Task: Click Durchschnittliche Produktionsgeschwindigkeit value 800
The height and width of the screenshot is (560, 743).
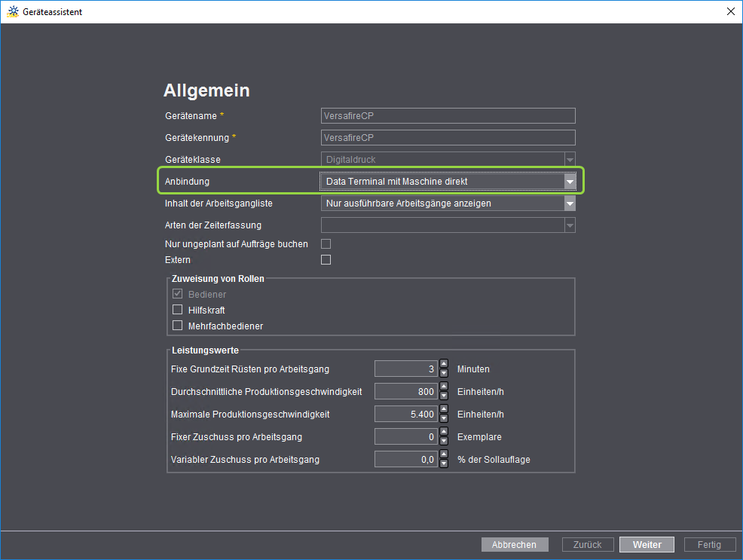Action: [405, 391]
